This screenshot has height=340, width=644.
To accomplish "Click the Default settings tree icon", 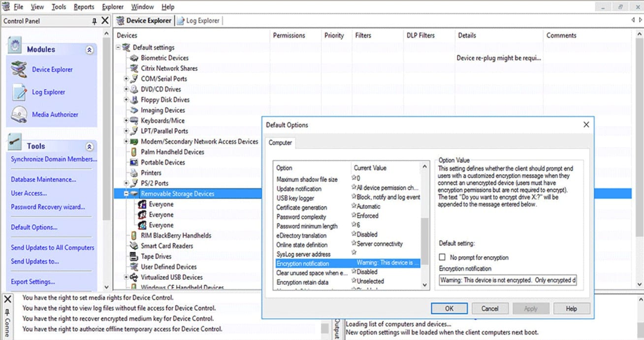I will pyautogui.click(x=126, y=47).
